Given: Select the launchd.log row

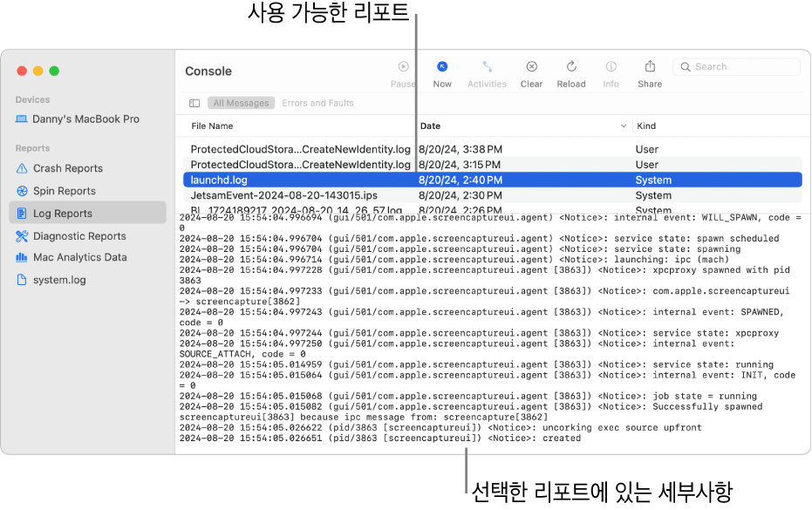Looking at the screenshot, I should (x=493, y=180).
